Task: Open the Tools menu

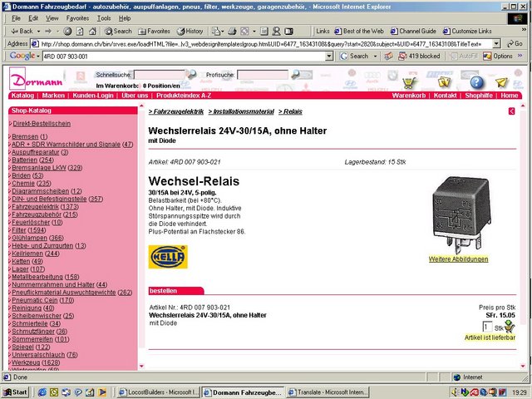Action: coord(103,17)
